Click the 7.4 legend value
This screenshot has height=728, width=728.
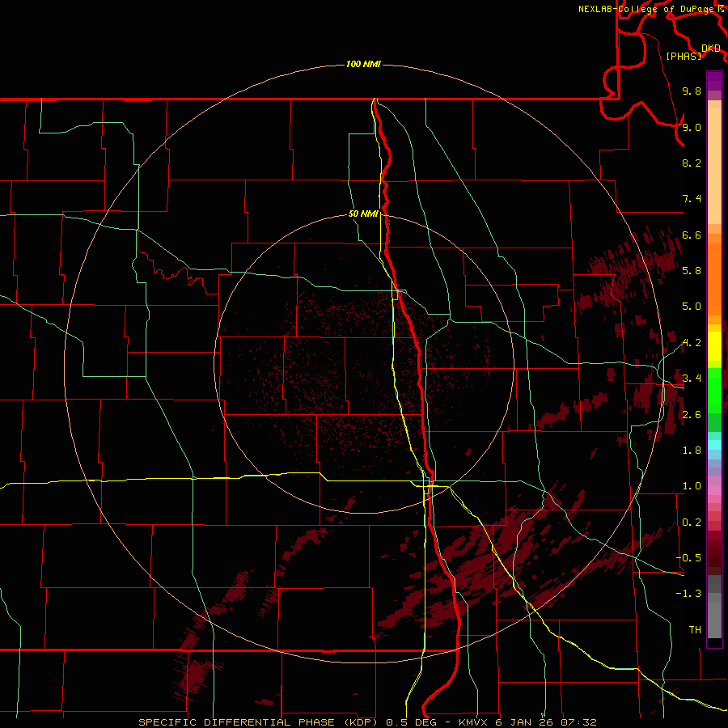(x=692, y=199)
